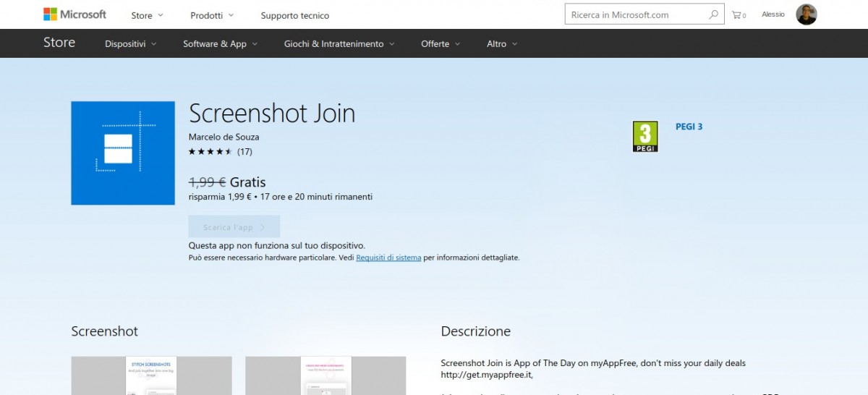Click the Alessio account name
The image size is (868, 395).
click(773, 14)
